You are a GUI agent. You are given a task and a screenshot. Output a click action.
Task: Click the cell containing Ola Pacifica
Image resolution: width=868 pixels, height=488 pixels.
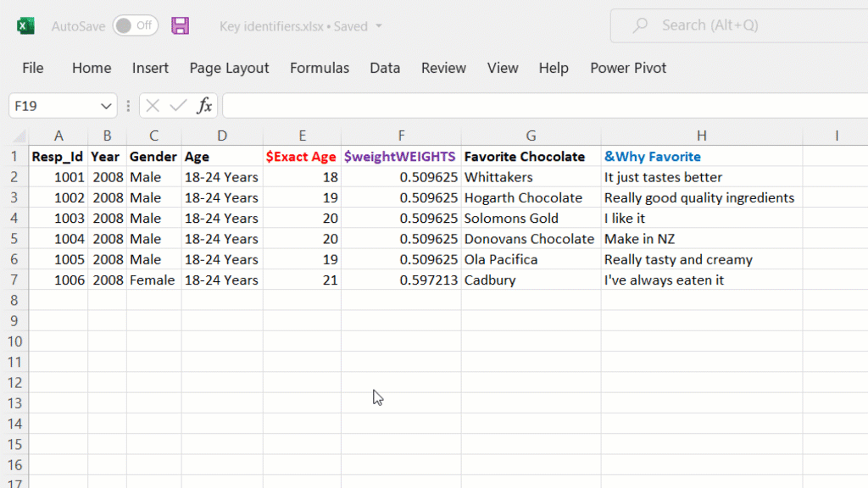pos(531,259)
